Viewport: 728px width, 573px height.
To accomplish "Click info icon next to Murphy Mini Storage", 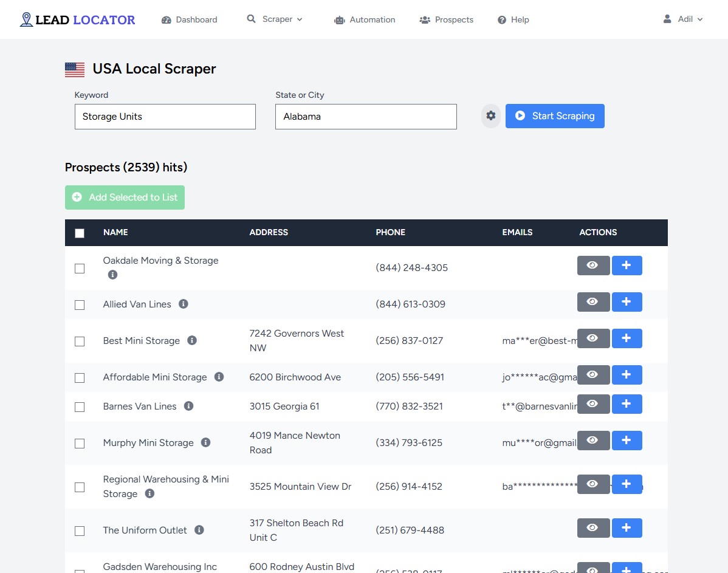I will click(206, 442).
